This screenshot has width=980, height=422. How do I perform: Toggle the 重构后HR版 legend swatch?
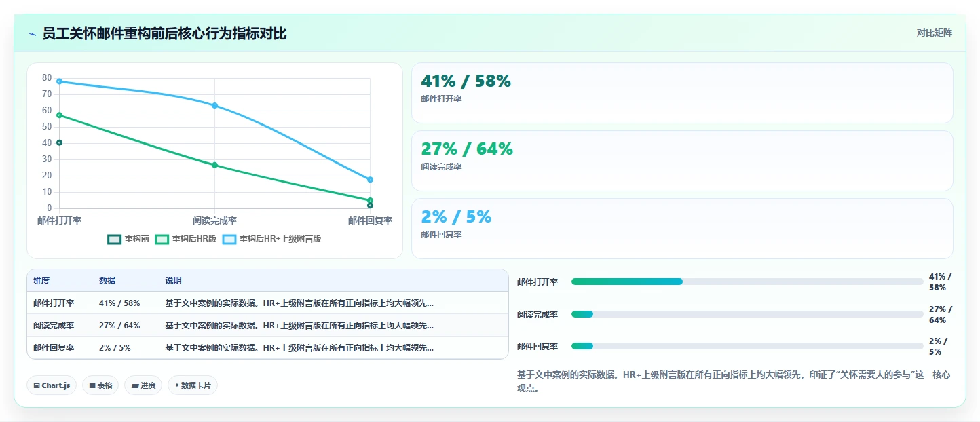click(162, 239)
